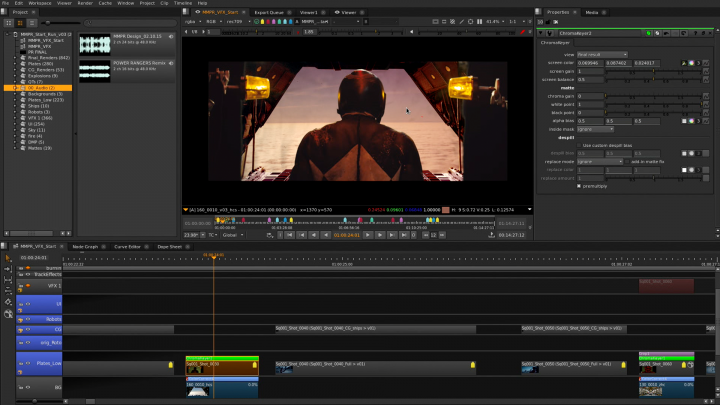The width and height of the screenshot is (720, 405).
Task: Jump to last frame in viewer
Action: (x=404, y=235)
